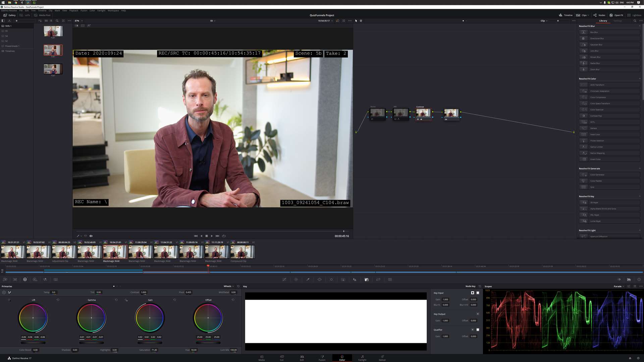
Task: Switch to the Deliver page tab
Action: click(382, 358)
